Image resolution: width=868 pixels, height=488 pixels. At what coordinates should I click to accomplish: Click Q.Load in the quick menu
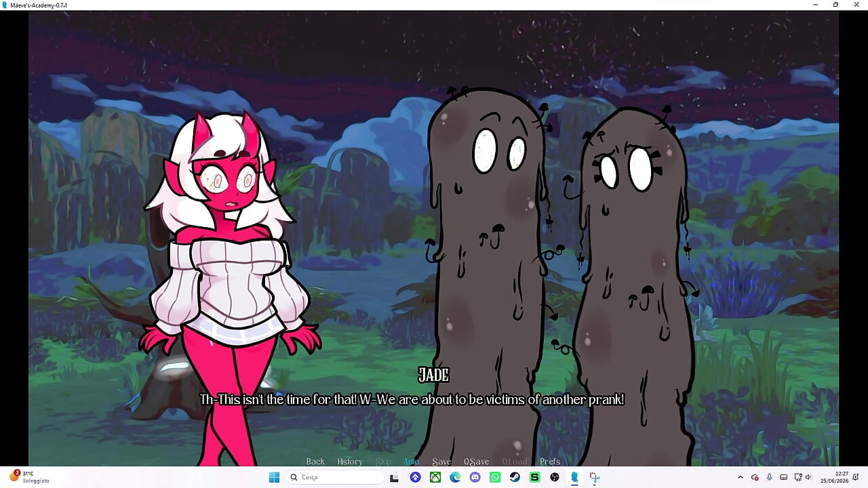click(515, 462)
